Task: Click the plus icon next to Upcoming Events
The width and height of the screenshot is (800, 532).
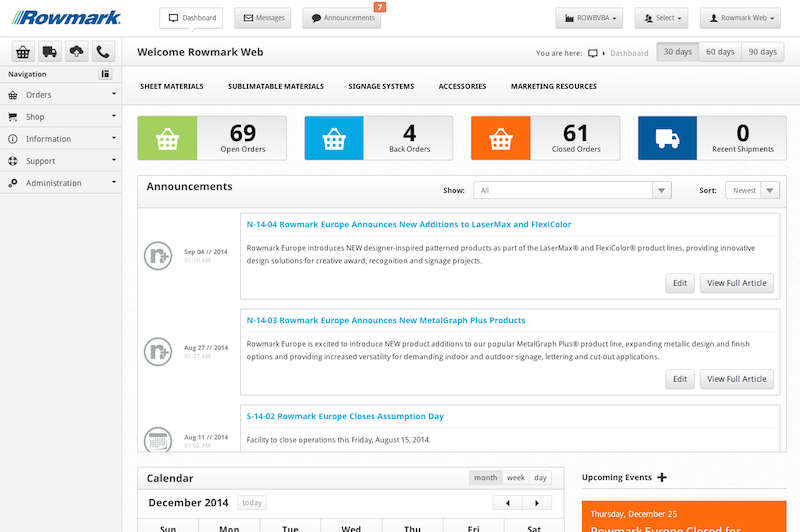Action: pyautogui.click(x=662, y=477)
